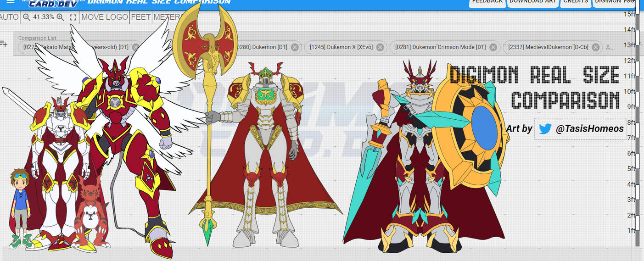Remove the MedievalDukemon [D-Cb] chip

(x=595, y=47)
